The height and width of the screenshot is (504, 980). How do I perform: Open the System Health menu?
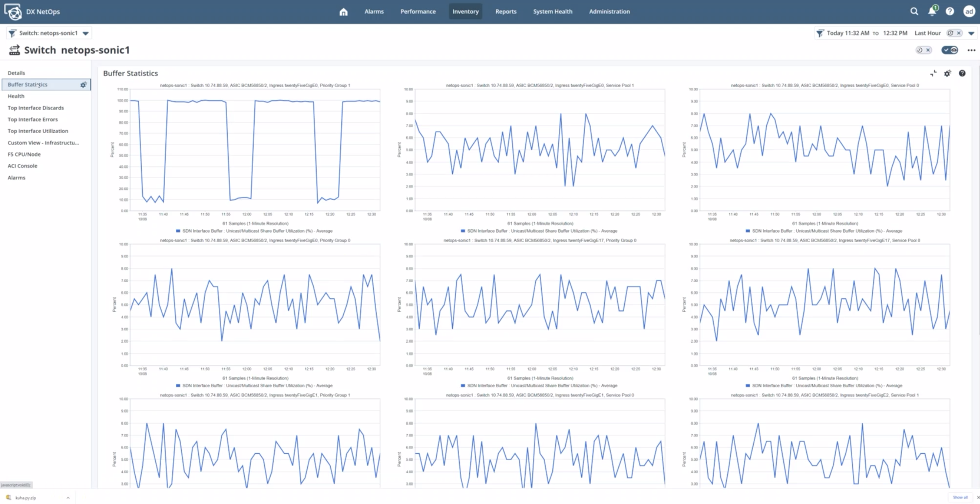point(552,11)
